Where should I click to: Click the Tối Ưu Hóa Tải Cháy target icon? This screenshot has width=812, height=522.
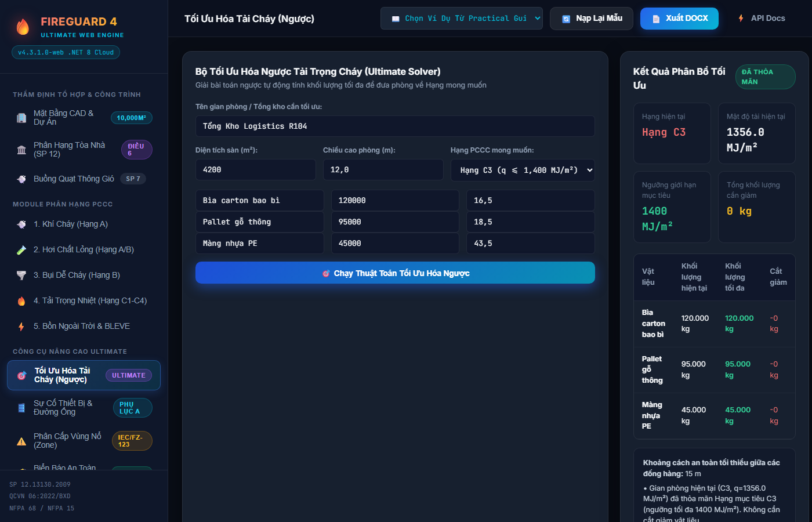coord(21,375)
